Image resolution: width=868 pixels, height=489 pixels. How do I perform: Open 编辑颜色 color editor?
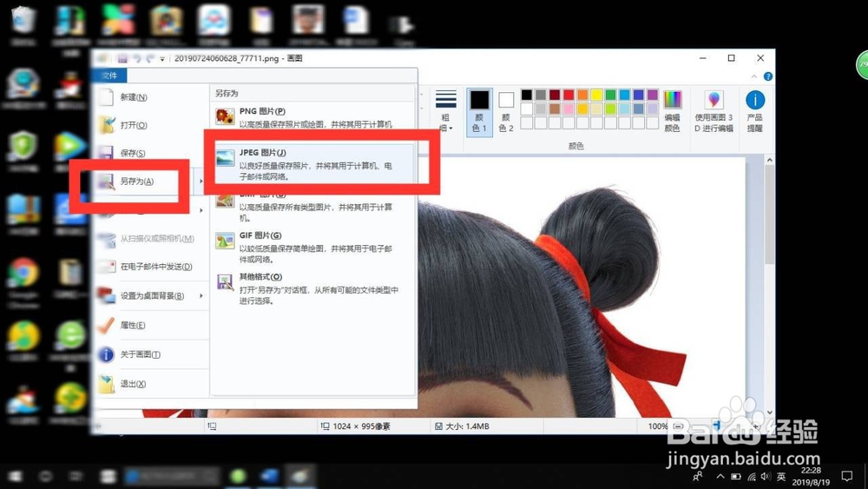pos(672,111)
